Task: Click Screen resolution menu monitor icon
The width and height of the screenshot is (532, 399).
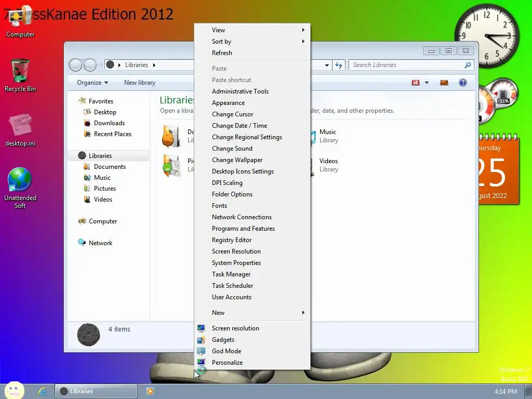Action: point(201,328)
